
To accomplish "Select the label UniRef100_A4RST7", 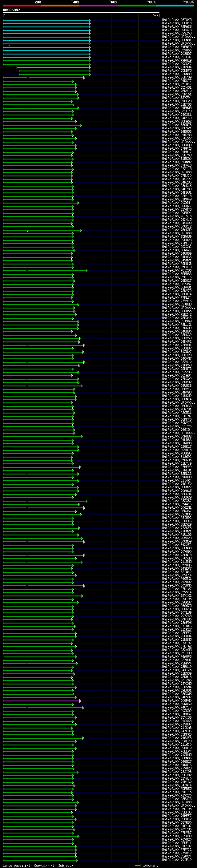I will (177, 81).
